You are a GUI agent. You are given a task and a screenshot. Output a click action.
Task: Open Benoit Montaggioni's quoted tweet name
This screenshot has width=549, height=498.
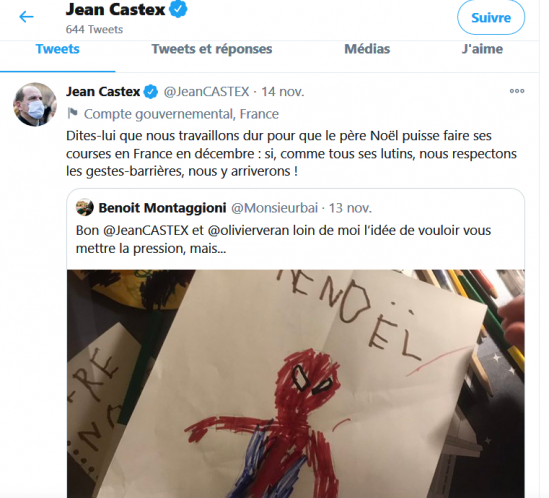point(162,208)
